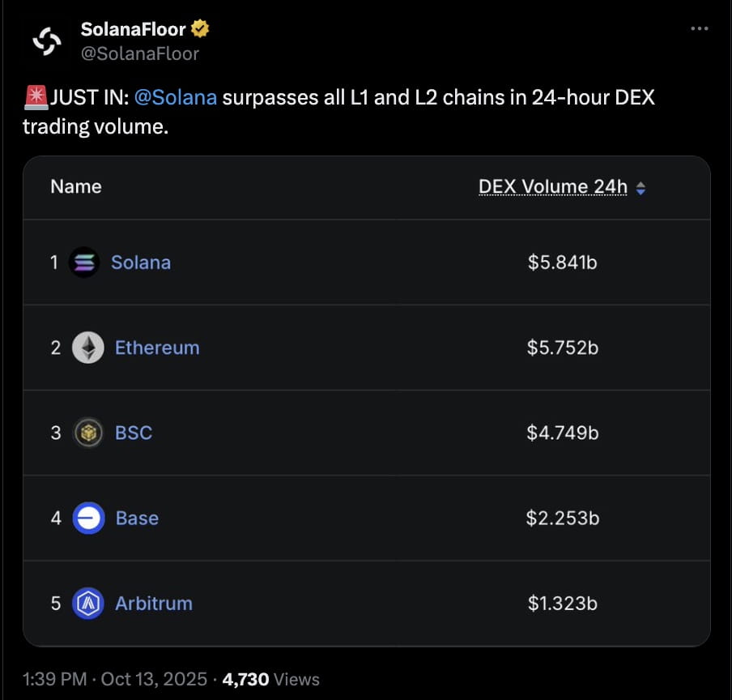Open the Arbitrum chain name link

(154, 604)
